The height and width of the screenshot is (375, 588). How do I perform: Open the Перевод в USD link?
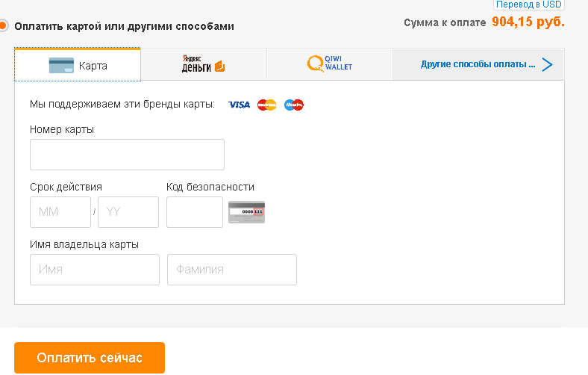[x=529, y=4]
